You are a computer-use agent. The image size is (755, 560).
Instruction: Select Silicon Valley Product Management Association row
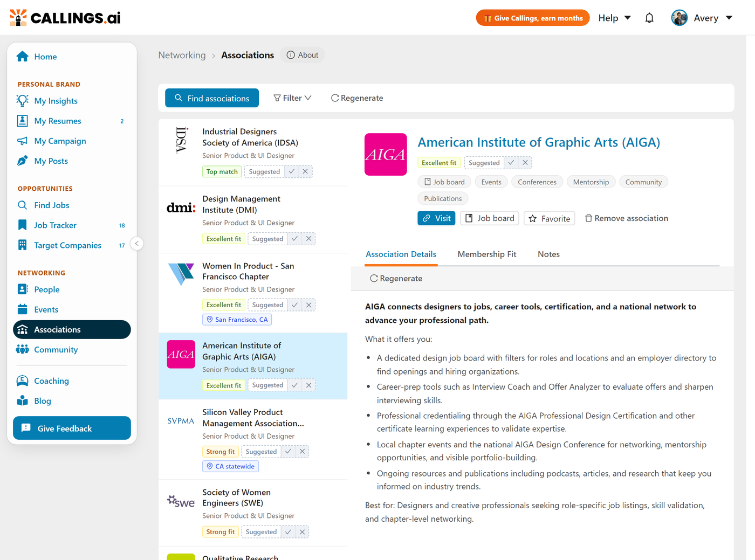253,439
